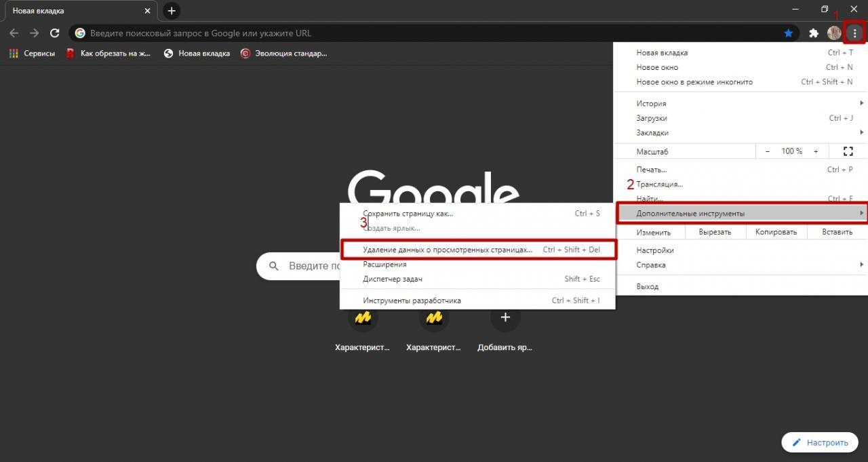868x462 pixels.
Task: Focus the address bar URL field
Action: (x=434, y=33)
